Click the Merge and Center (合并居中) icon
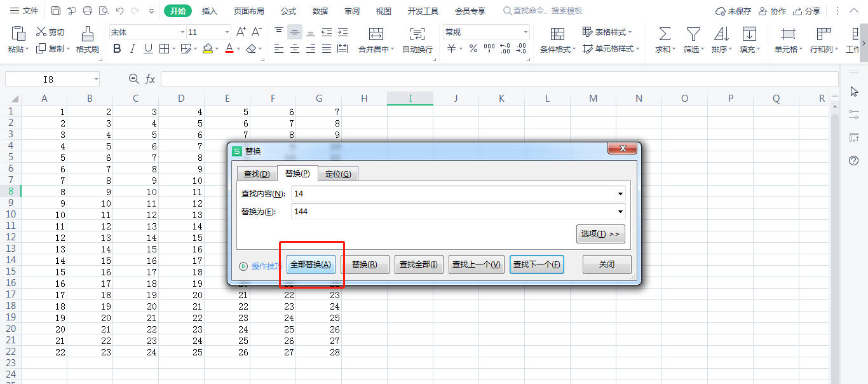Screen dimensions: 868x384 pyautogui.click(x=376, y=34)
